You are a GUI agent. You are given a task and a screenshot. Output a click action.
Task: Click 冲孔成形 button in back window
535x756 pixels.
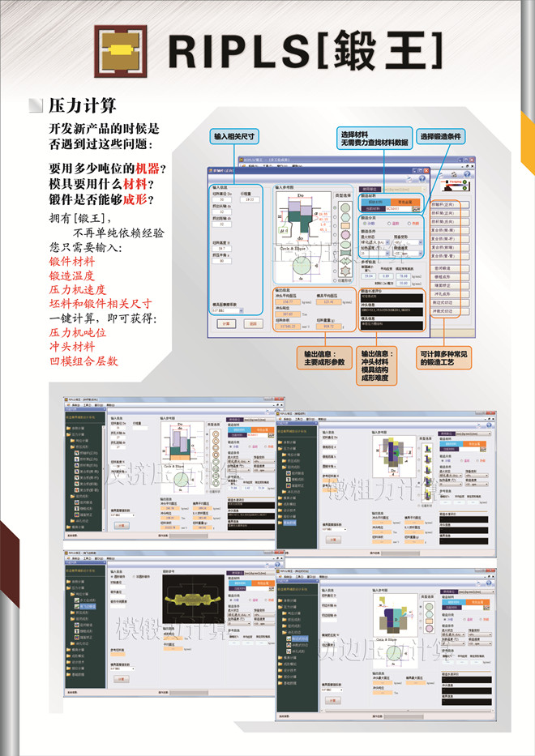(450, 294)
